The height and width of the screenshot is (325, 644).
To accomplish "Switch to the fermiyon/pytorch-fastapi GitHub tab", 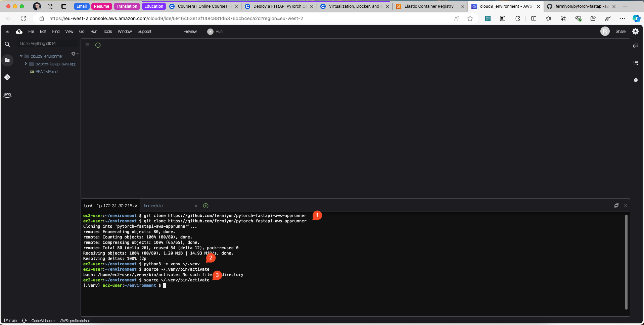I will [582, 6].
